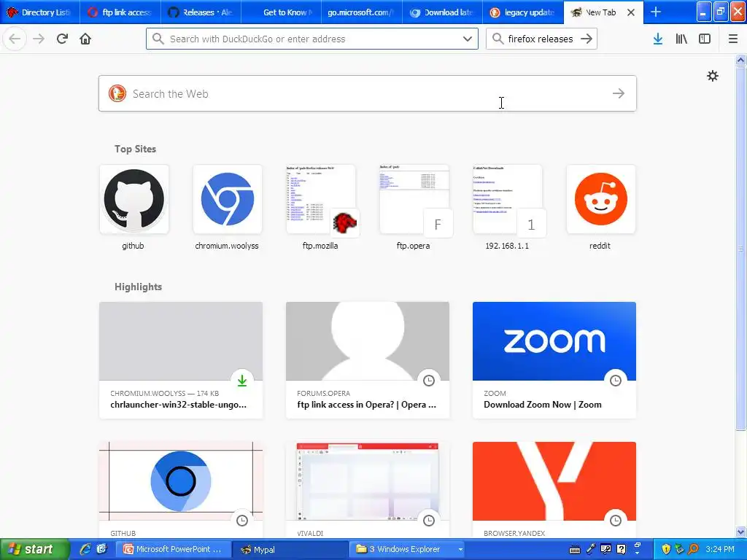Switch to Microsoft PowerPoint taskbar button
Viewport: 747px width, 560px height.
(x=174, y=549)
